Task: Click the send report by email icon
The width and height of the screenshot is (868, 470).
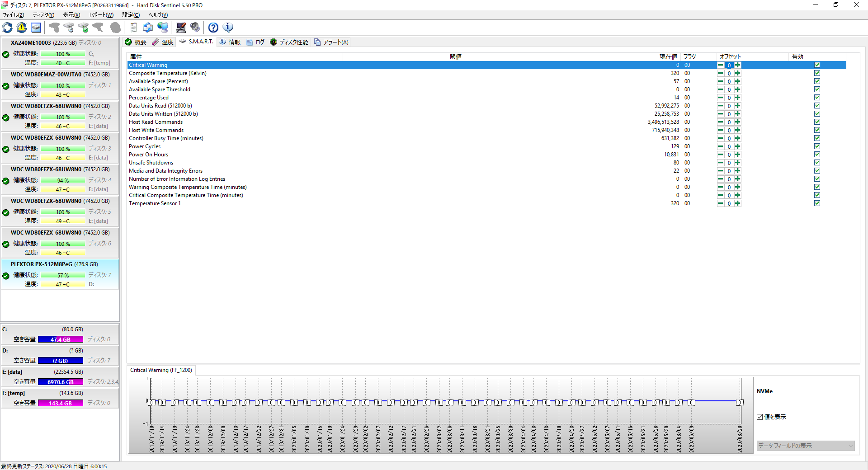Action: [148, 28]
